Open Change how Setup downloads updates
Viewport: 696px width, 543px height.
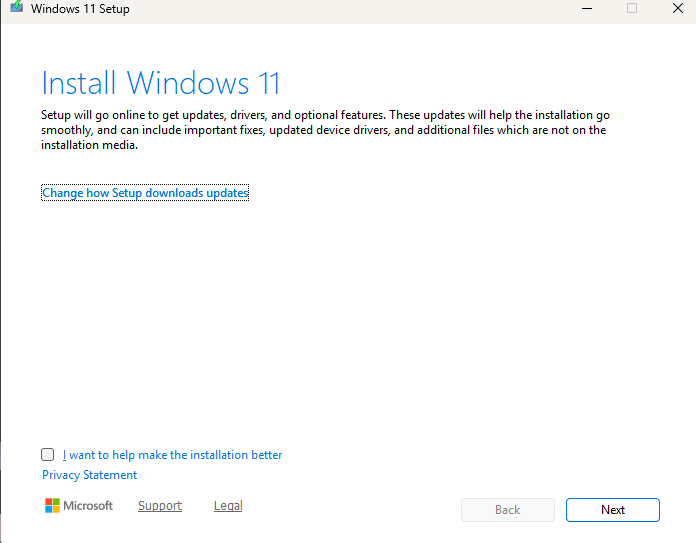[145, 193]
